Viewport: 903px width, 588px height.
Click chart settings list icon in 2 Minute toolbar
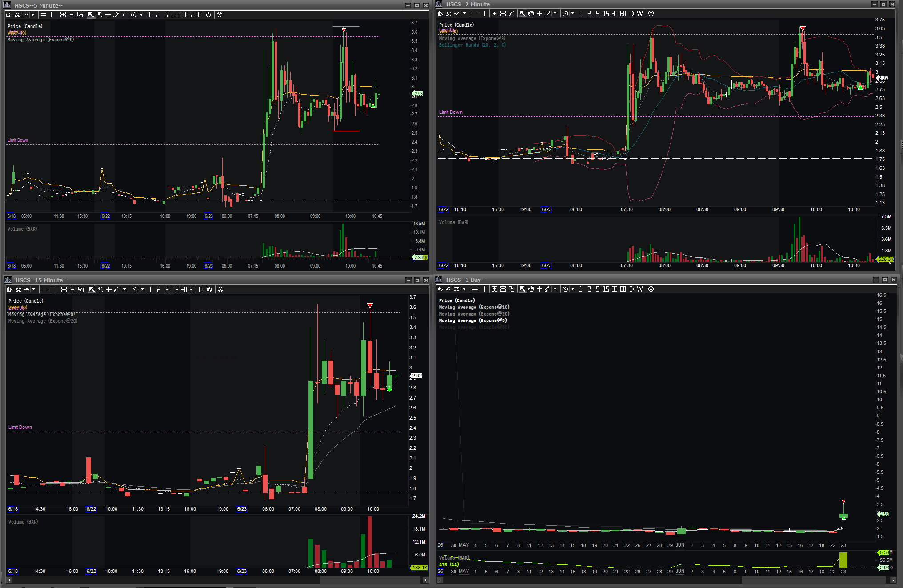457,13
